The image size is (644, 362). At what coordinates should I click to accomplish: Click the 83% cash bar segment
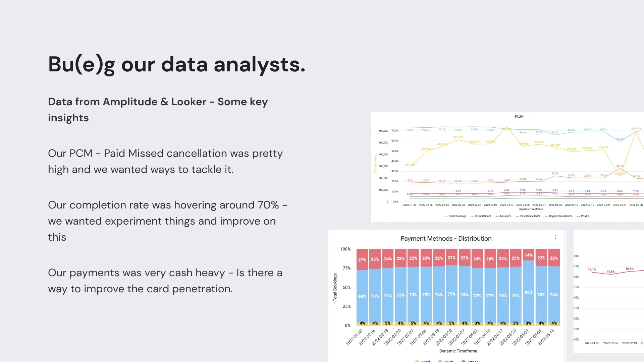[528, 292]
